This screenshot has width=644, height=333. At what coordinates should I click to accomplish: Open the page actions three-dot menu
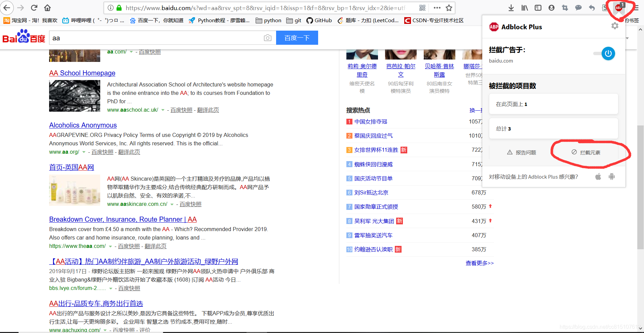(437, 7)
